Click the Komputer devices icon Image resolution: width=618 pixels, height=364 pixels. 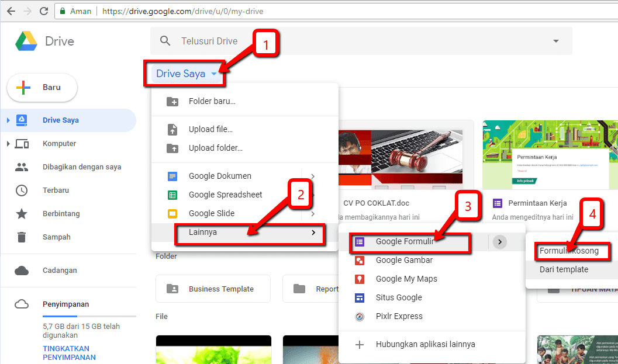22,143
